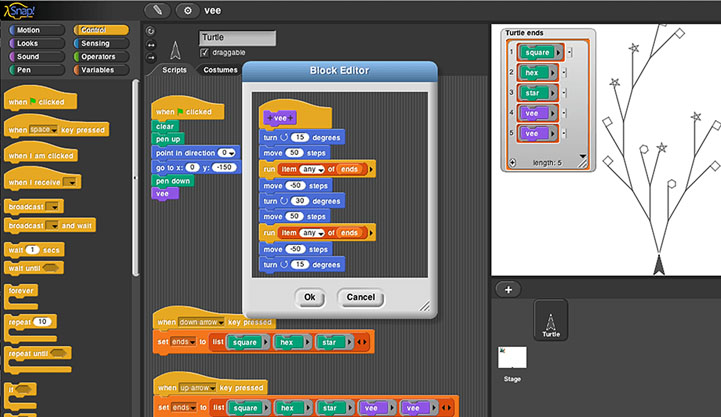Screen dimensions: 721x417
Task: Select the left-right rotation style button
Action: coord(150,45)
